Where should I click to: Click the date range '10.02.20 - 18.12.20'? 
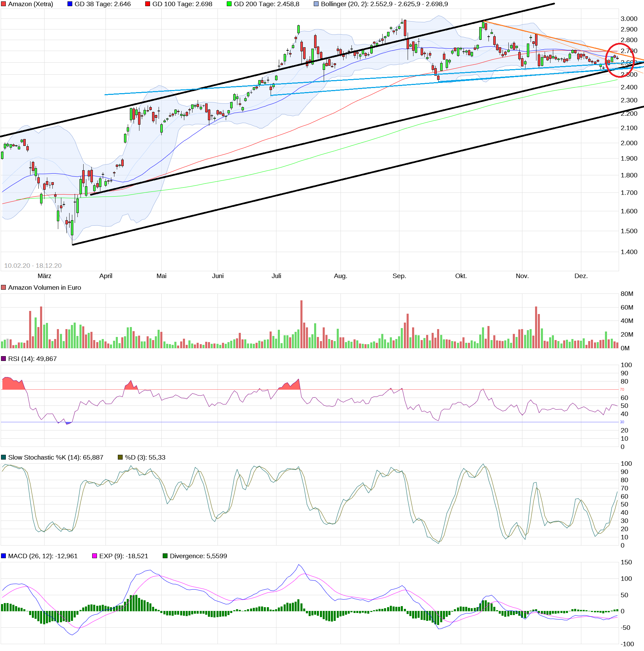coord(33,265)
